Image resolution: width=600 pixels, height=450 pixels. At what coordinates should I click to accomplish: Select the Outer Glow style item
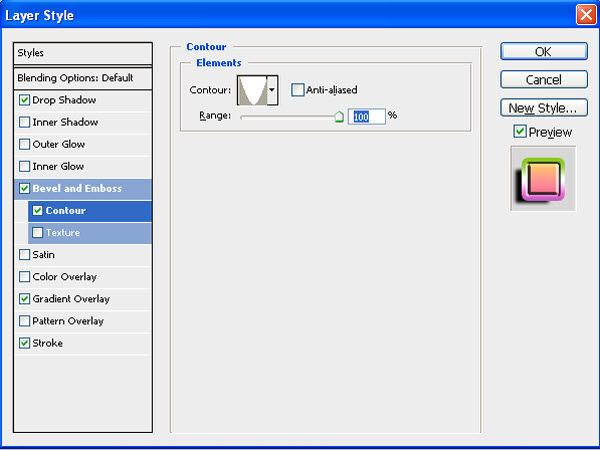pyautogui.click(x=59, y=145)
